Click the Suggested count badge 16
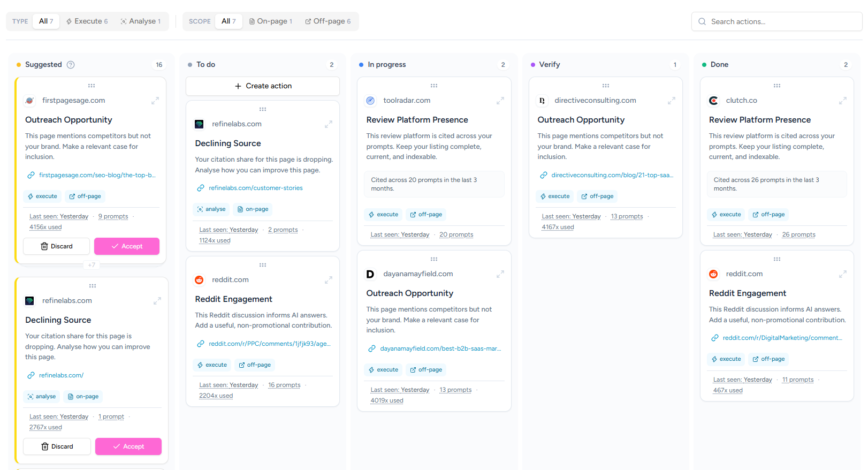This screenshot has height=470, width=868. 159,65
